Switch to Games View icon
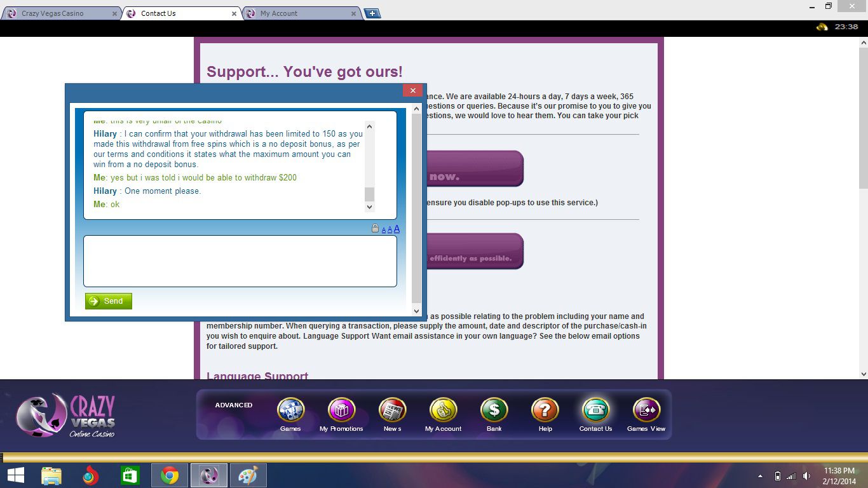The width and height of the screenshot is (868, 488). point(646,410)
